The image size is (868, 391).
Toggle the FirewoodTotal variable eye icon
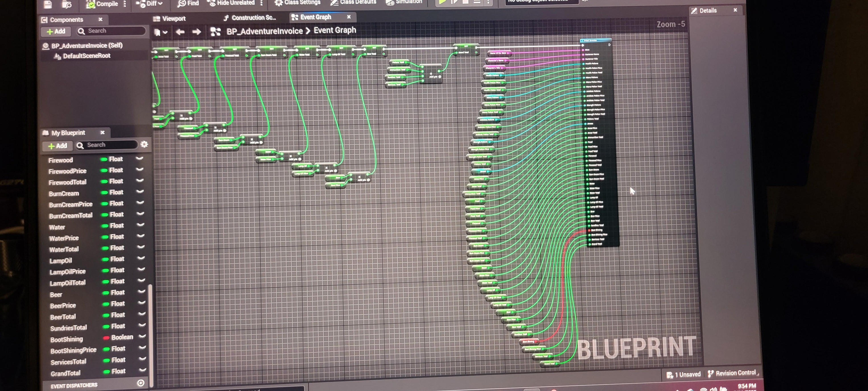[140, 181]
